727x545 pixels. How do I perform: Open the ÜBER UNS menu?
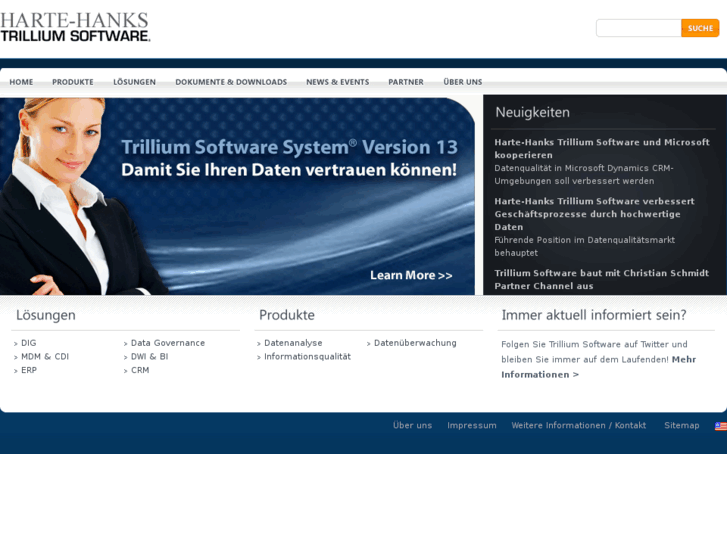463,82
